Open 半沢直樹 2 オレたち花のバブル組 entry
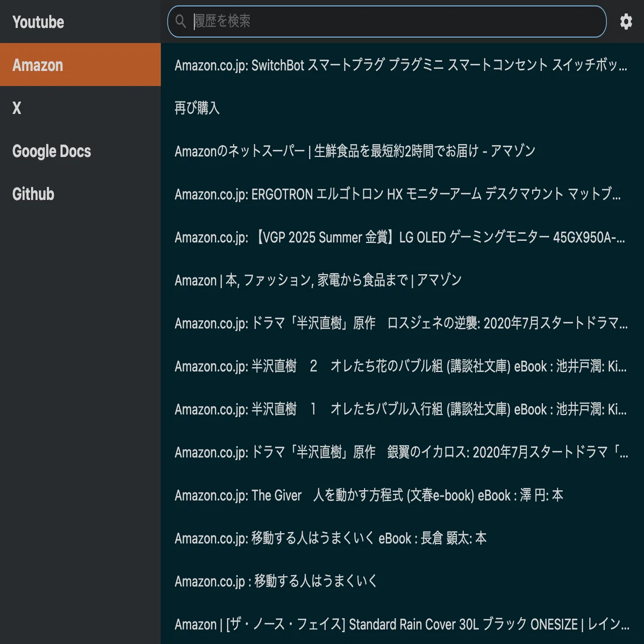Screen dimensions: 644x644 coord(402,366)
